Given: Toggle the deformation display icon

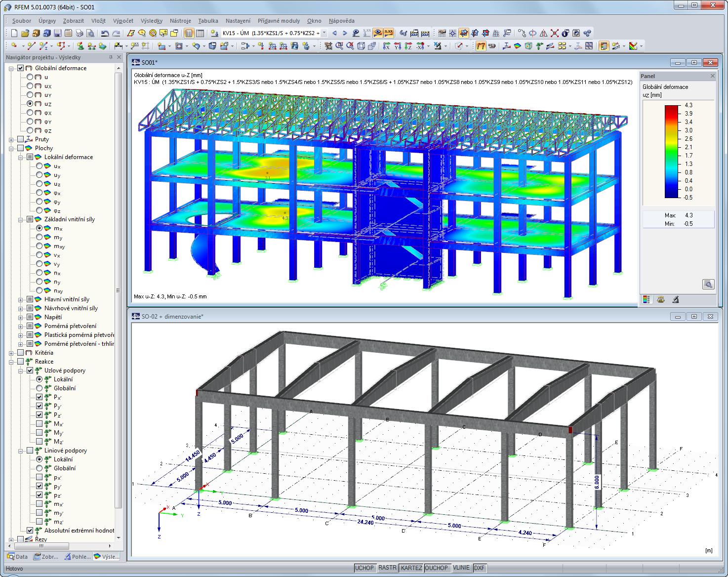Looking at the screenshot, I should coord(481,46).
